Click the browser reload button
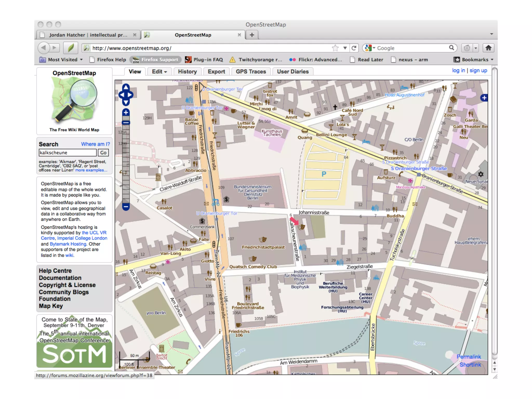 (x=354, y=48)
